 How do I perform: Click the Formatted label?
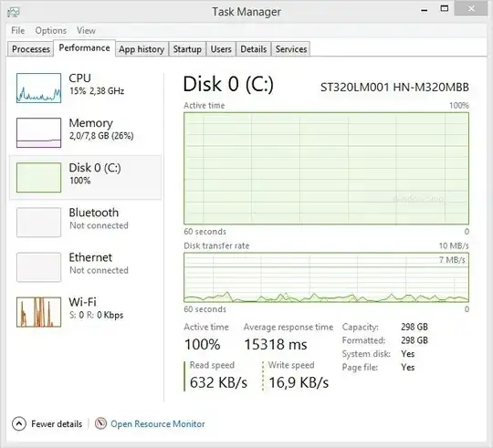363,340
